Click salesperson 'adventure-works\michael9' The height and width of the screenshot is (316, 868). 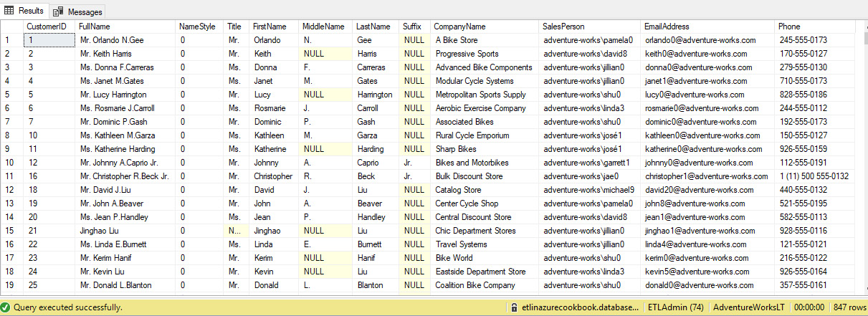coord(590,190)
